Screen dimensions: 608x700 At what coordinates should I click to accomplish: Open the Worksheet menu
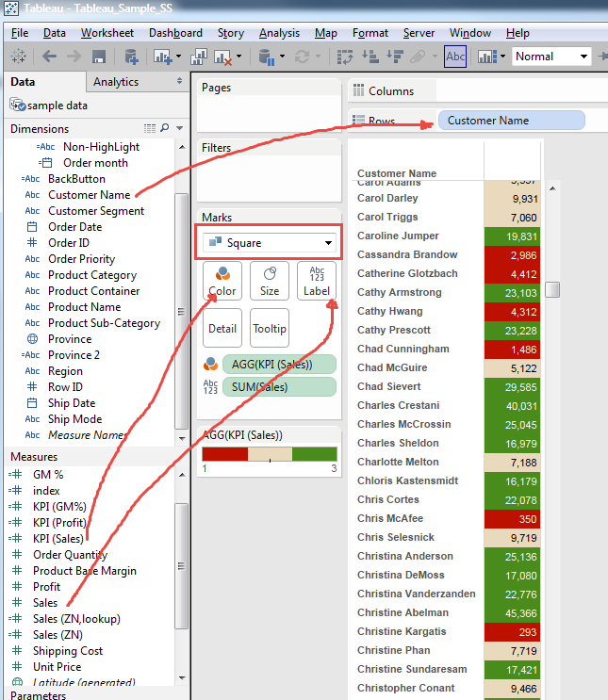point(107,33)
